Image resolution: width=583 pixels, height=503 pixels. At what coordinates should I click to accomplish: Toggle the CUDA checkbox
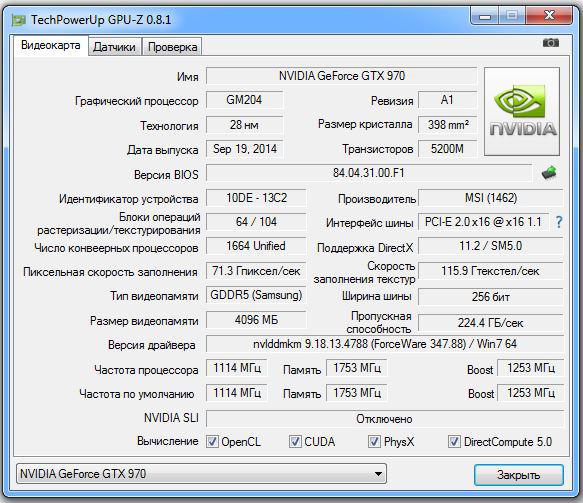pyautogui.click(x=295, y=441)
